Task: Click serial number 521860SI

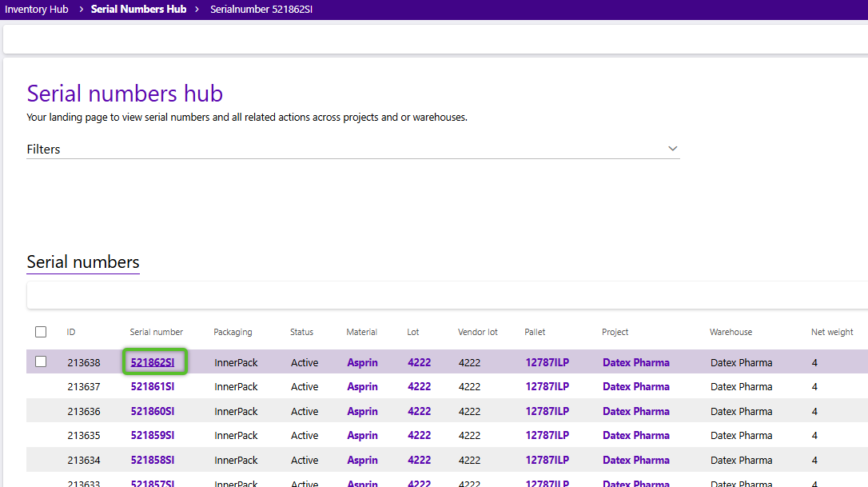Action: tap(153, 412)
